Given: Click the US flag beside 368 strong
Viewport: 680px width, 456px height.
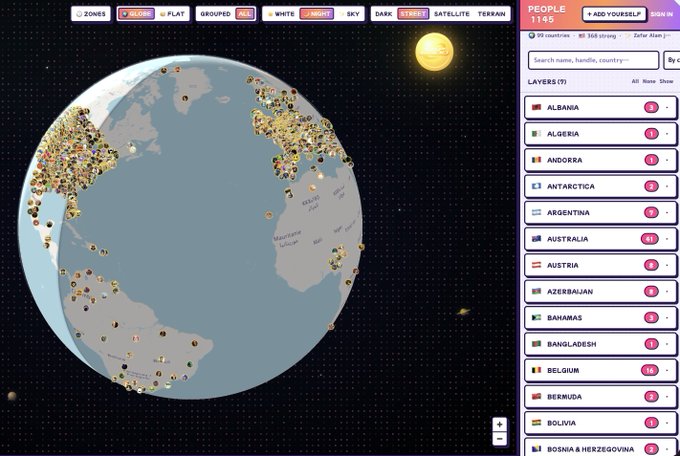Looking at the screenshot, I should click(x=582, y=36).
